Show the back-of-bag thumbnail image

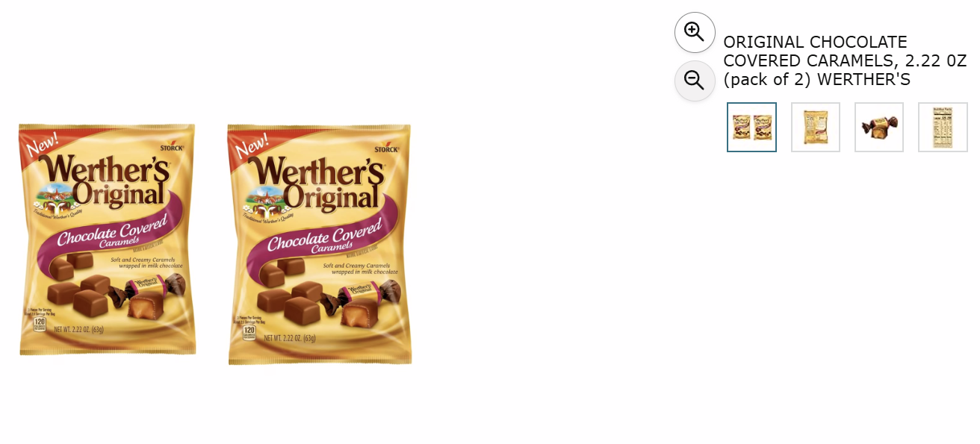click(x=816, y=127)
